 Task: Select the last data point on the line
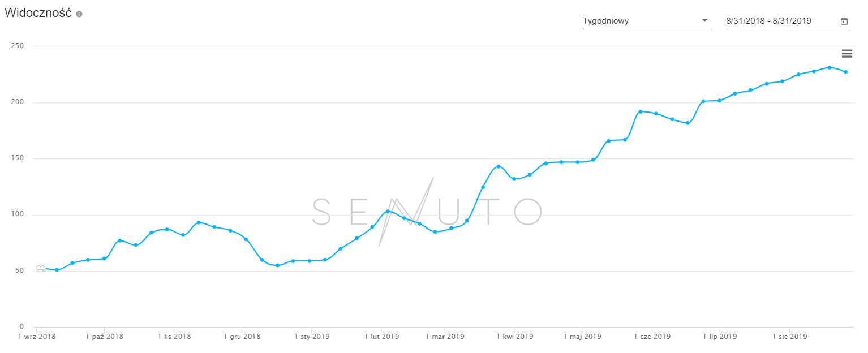(x=845, y=72)
